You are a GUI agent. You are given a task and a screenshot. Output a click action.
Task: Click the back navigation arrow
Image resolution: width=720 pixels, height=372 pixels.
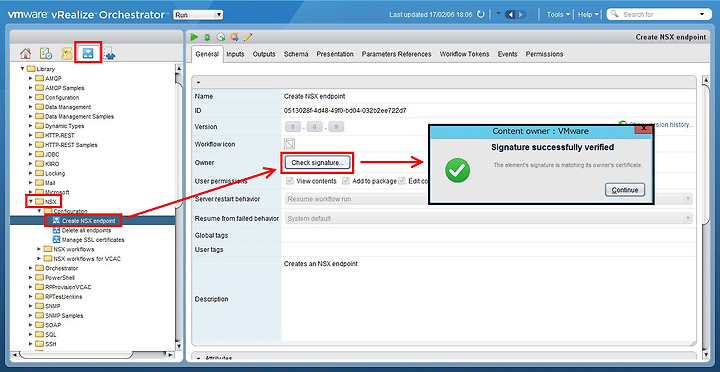pos(510,15)
